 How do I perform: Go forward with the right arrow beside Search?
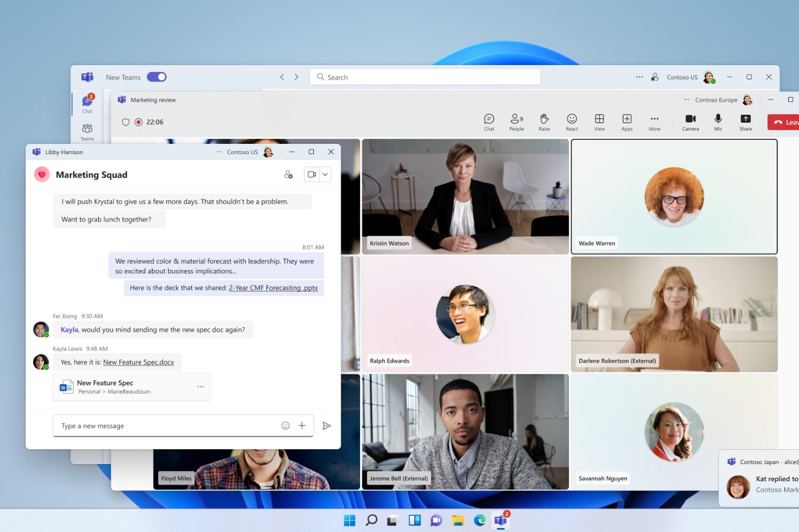click(x=296, y=77)
